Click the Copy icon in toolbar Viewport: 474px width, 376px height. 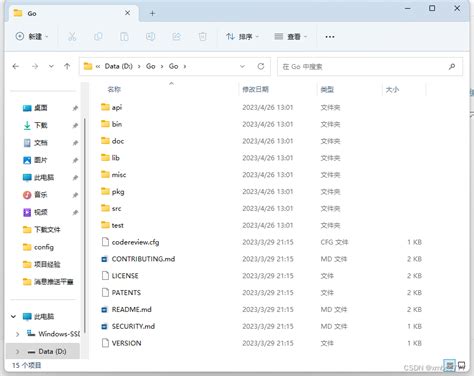coord(98,36)
